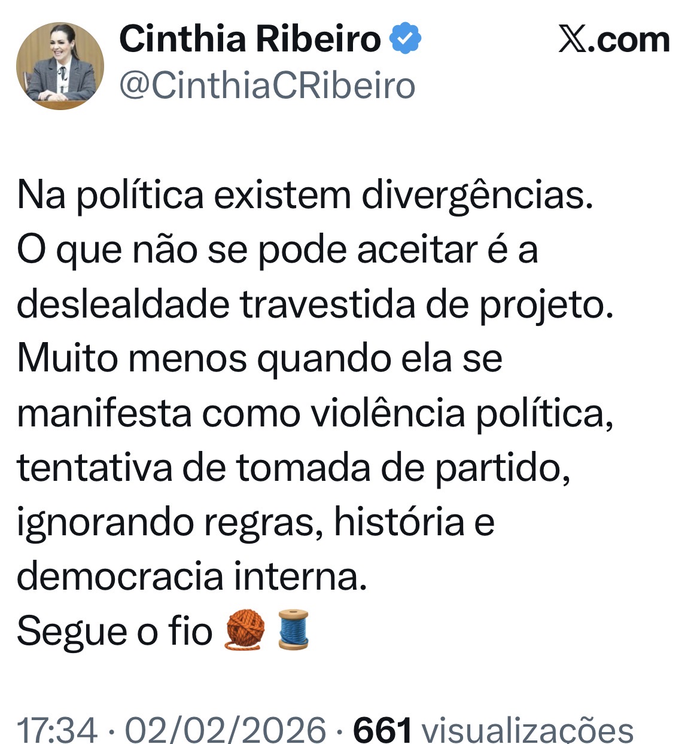The height and width of the screenshot is (744, 700).
Task: Click the X.com logo
Action: [614, 39]
